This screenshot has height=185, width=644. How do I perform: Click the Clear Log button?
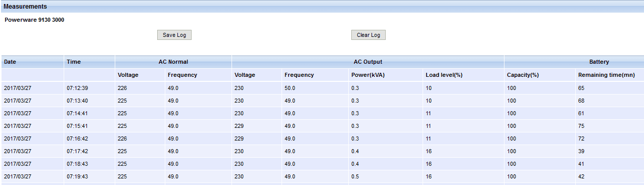tap(369, 35)
